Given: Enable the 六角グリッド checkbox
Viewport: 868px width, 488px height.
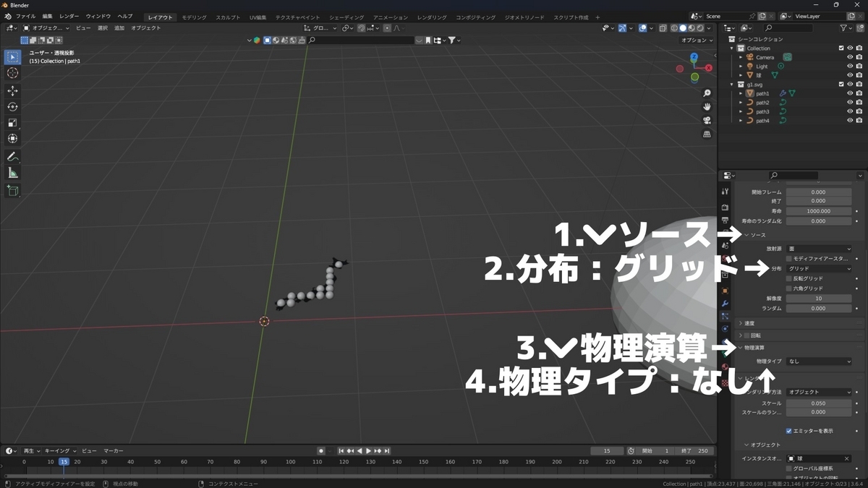Looking at the screenshot, I should [788, 288].
